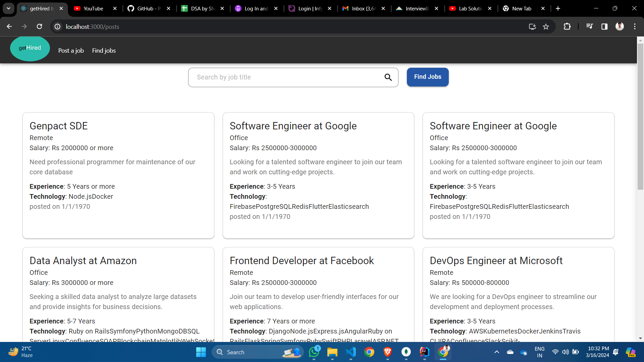
Task: Click 'Experience: 5 Years or more' text
Action: [x=72, y=187]
